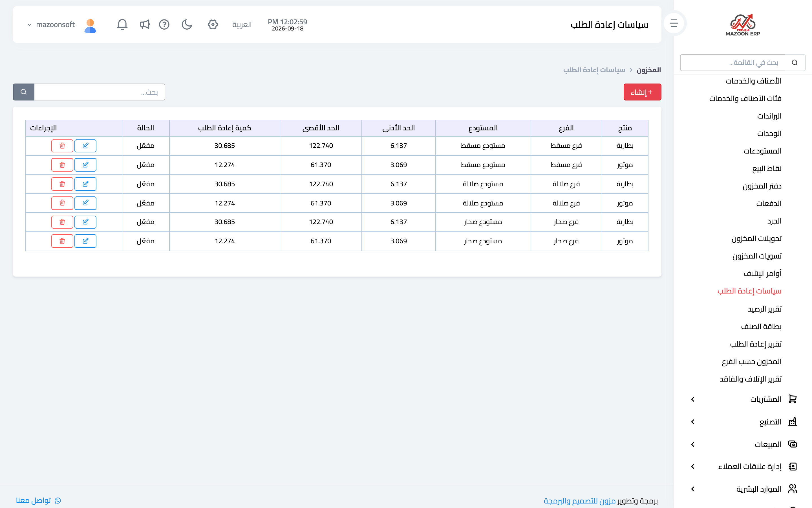Open تواصل معنا WhatsApp link
812x508 pixels.
[38, 500]
